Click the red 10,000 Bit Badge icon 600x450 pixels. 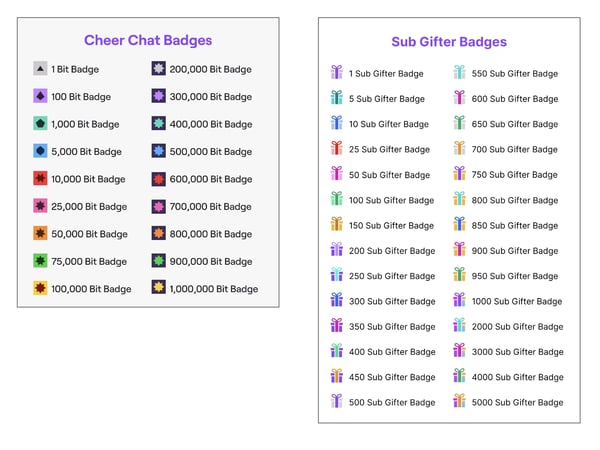pos(39,179)
